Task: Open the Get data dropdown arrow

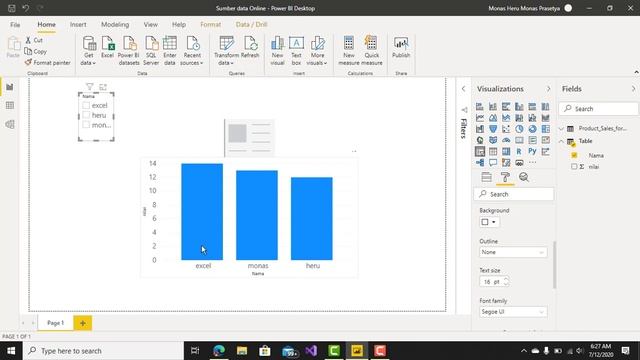Action: tap(94, 63)
